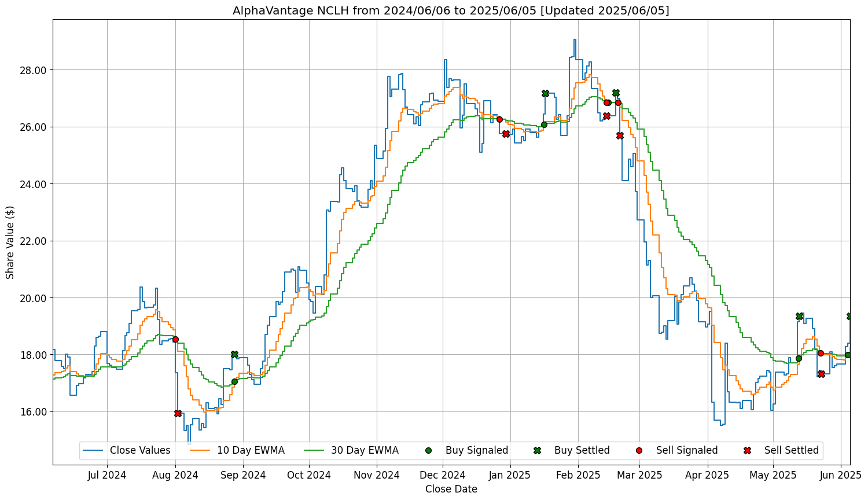This screenshot has height=500, width=868.
Task: Click the Buy Settled X near 18.00 in late August 2024
Action: tap(234, 354)
